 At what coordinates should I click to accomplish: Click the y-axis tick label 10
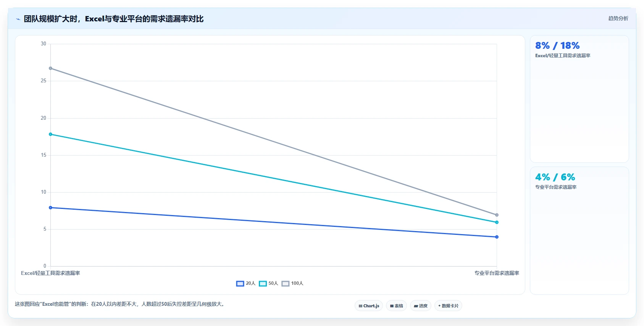tap(44, 192)
